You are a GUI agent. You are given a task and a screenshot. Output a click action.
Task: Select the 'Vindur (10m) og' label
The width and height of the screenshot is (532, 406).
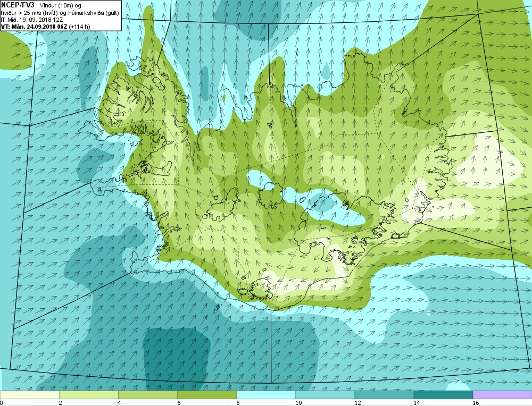(x=61, y=5)
